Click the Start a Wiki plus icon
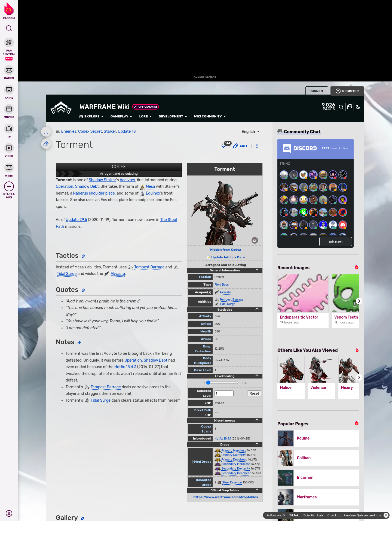 tap(9, 187)
